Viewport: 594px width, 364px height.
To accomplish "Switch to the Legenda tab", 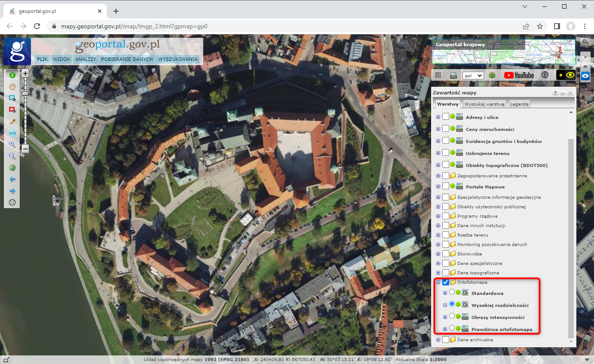I will click(520, 104).
